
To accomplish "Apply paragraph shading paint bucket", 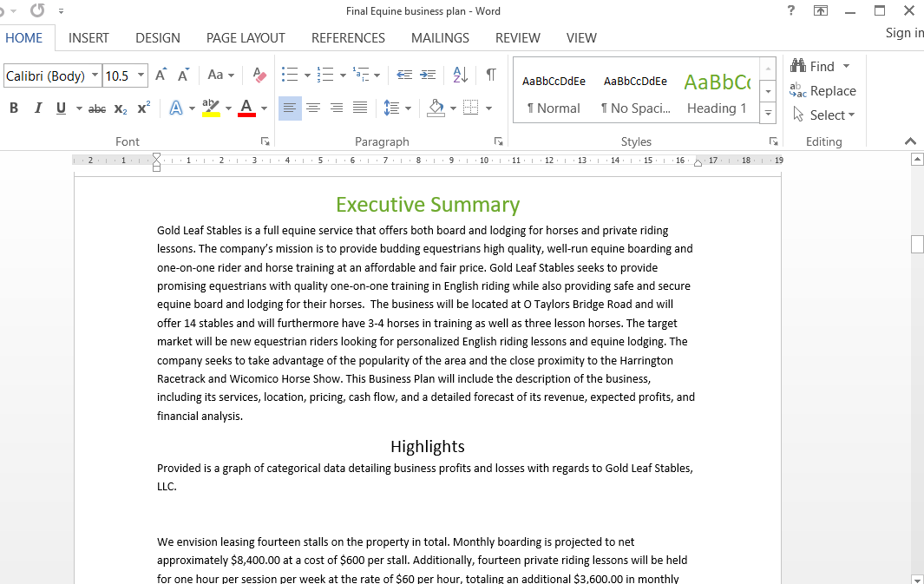I will pyautogui.click(x=436, y=108).
